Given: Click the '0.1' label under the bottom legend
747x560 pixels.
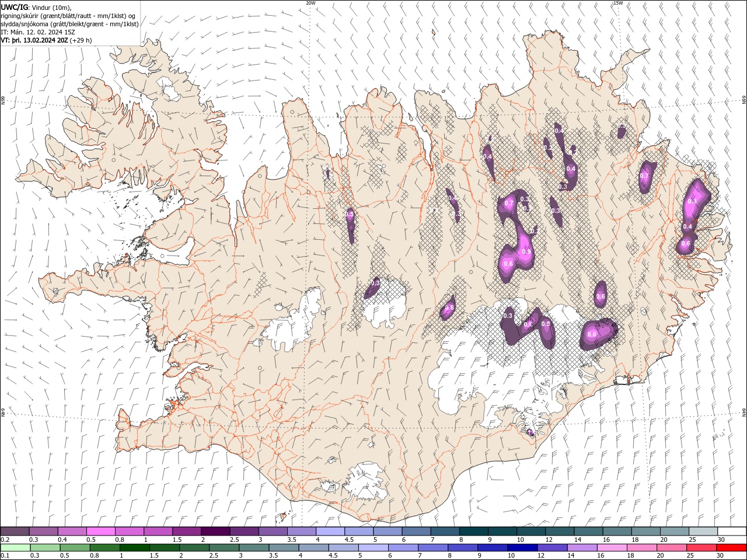Looking at the screenshot, I should [5, 556].
